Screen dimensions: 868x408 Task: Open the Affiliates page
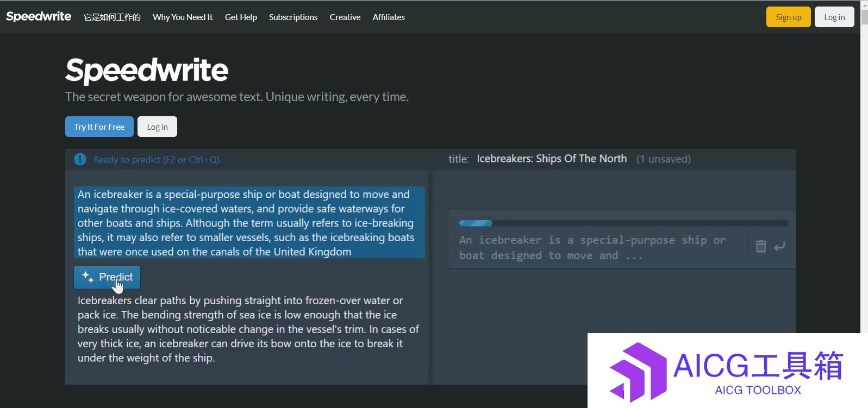click(x=389, y=17)
